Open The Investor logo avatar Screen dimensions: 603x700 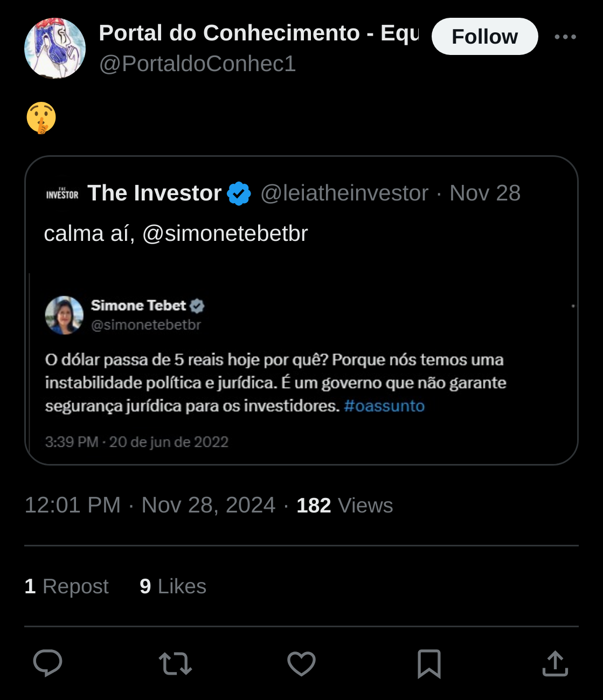tap(63, 194)
